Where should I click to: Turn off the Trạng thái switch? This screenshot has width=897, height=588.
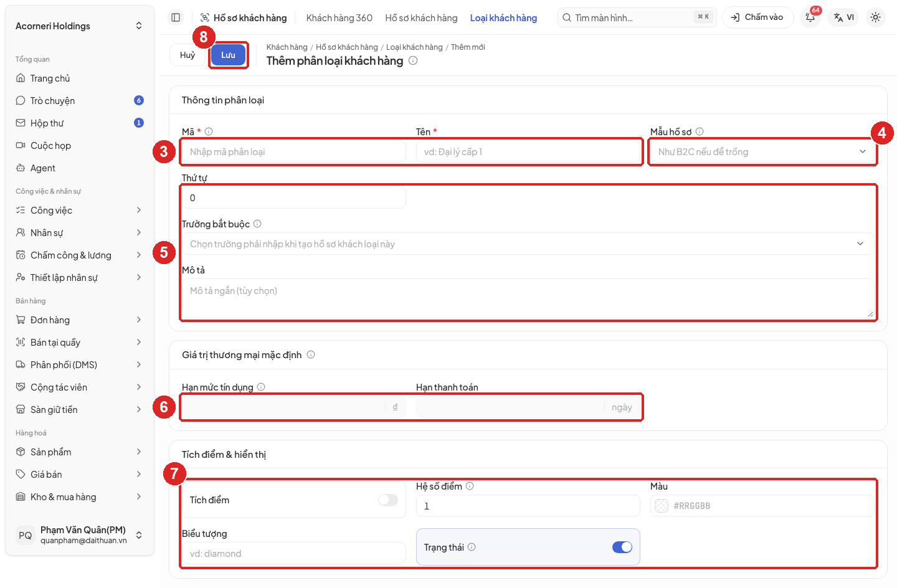tap(622, 547)
